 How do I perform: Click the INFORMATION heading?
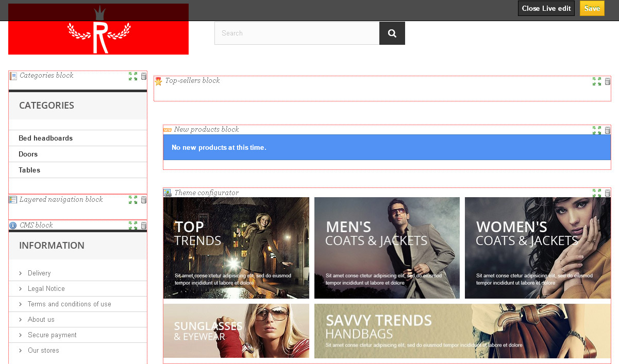[x=52, y=246]
